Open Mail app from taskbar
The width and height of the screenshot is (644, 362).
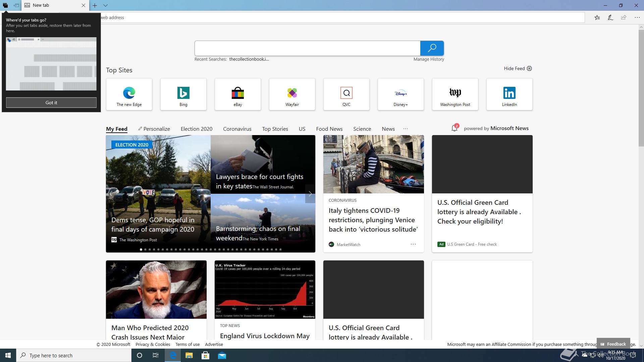click(x=222, y=355)
